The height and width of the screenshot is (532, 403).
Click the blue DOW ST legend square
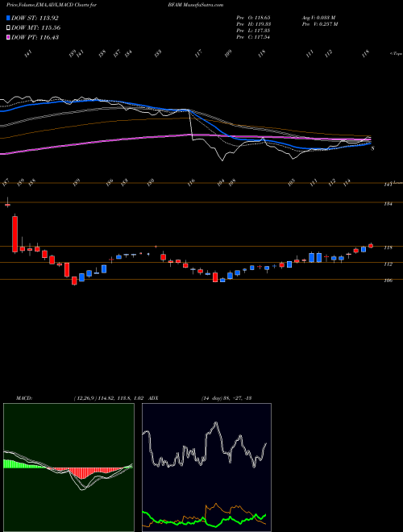tap(9, 18)
